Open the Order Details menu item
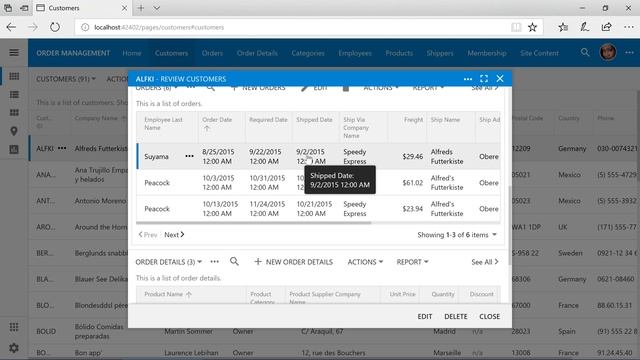The width and height of the screenshot is (640, 360). click(x=257, y=53)
